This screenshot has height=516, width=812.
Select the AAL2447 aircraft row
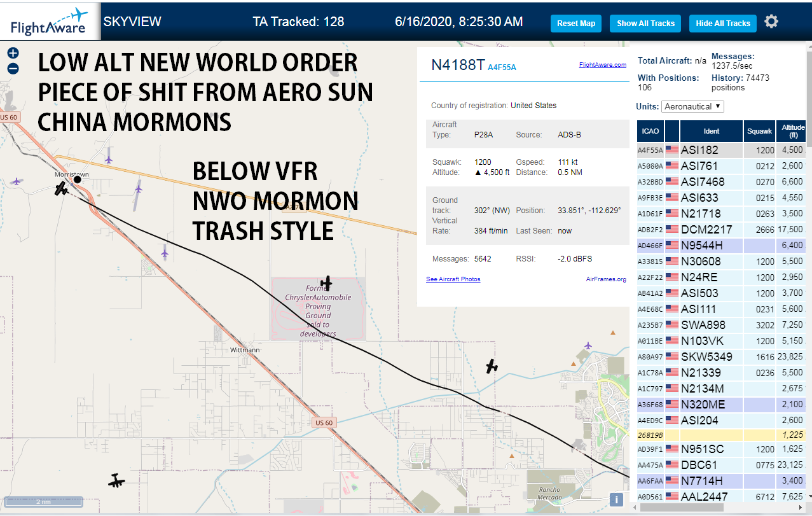click(722, 497)
